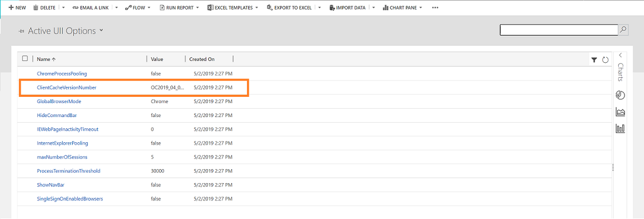Click the Delete trash icon
The image size is (644, 219).
[x=36, y=8]
